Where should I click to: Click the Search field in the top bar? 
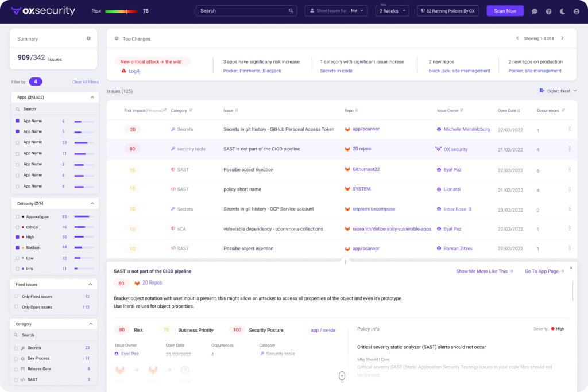pyautogui.click(x=246, y=10)
